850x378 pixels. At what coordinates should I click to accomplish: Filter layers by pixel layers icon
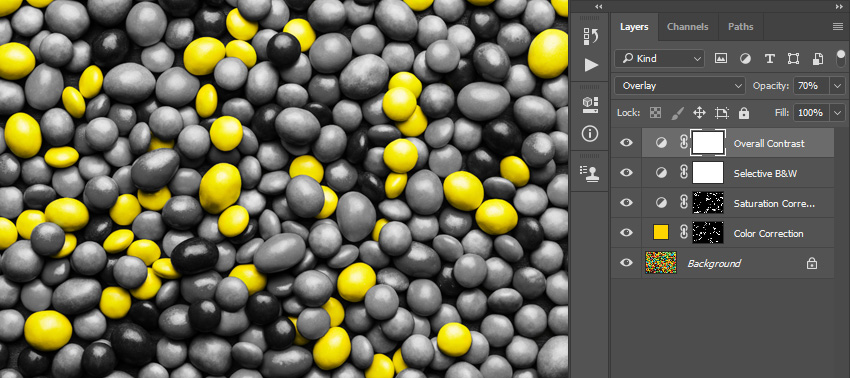(720, 59)
